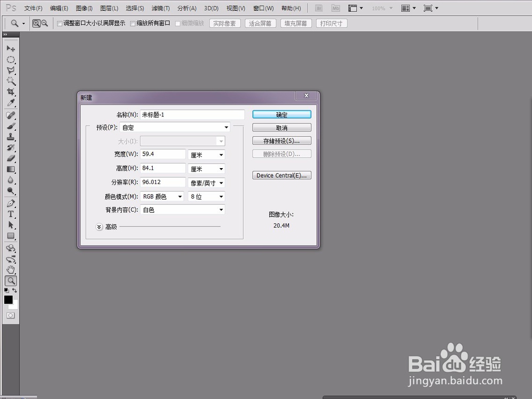532x399 pixels.
Task: Select the Polygonal Lasso tool
Action: (x=11, y=70)
